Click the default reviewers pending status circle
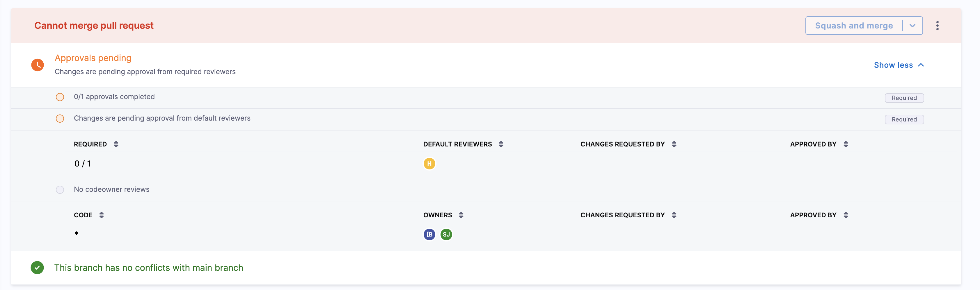The image size is (980, 290). point(60,119)
